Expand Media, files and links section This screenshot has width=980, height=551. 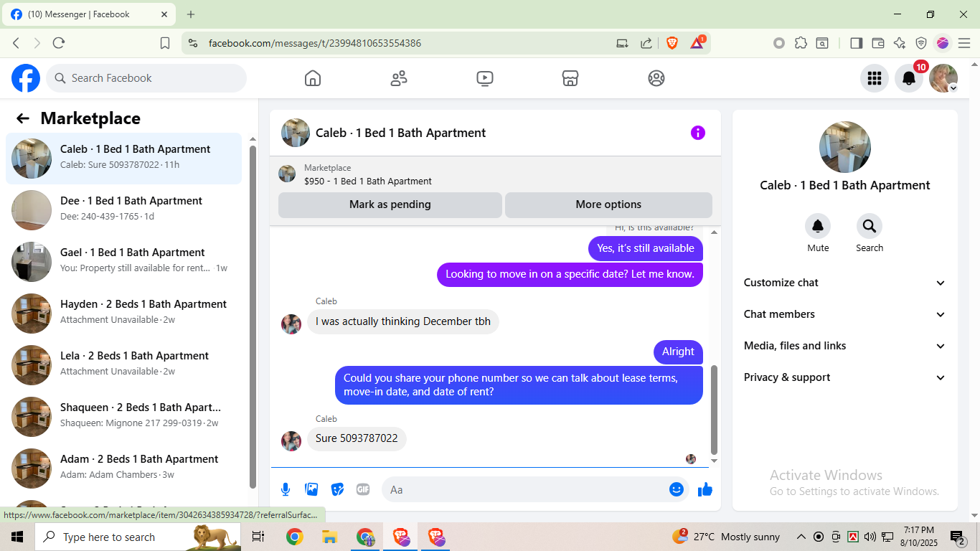click(x=845, y=346)
